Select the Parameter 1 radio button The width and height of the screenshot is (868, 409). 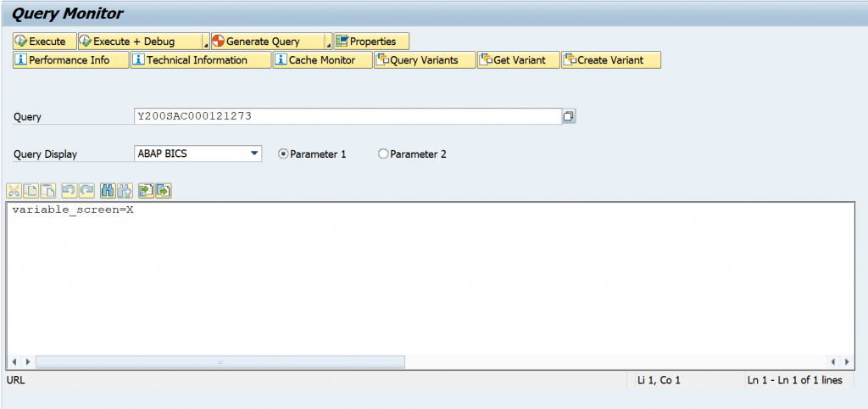283,154
